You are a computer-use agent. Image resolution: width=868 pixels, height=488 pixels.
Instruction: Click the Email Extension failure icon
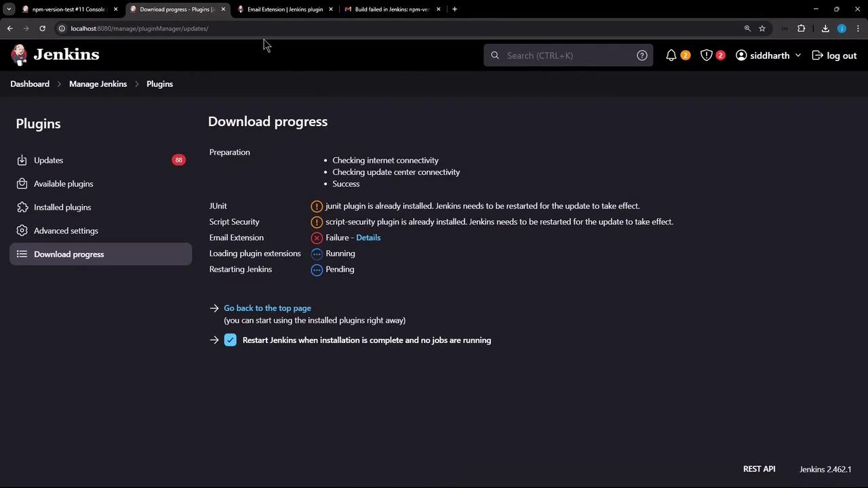(317, 238)
